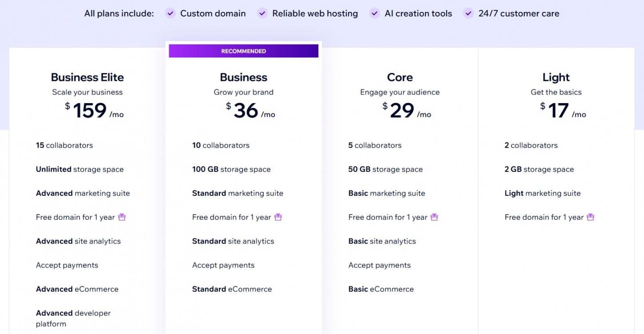Click the gift icon in Business Elite column

click(122, 217)
